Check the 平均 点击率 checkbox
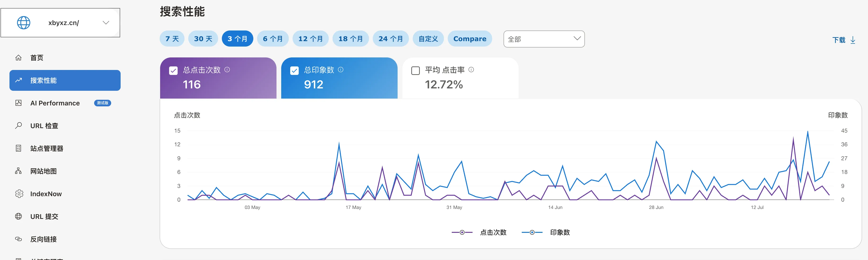The width and height of the screenshot is (868, 260). pyautogui.click(x=416, y=71)
